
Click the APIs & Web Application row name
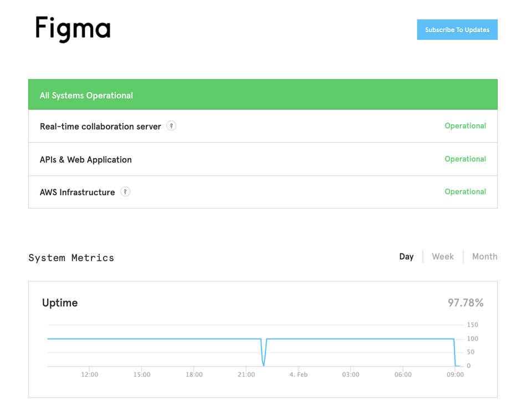pos(86,160)
